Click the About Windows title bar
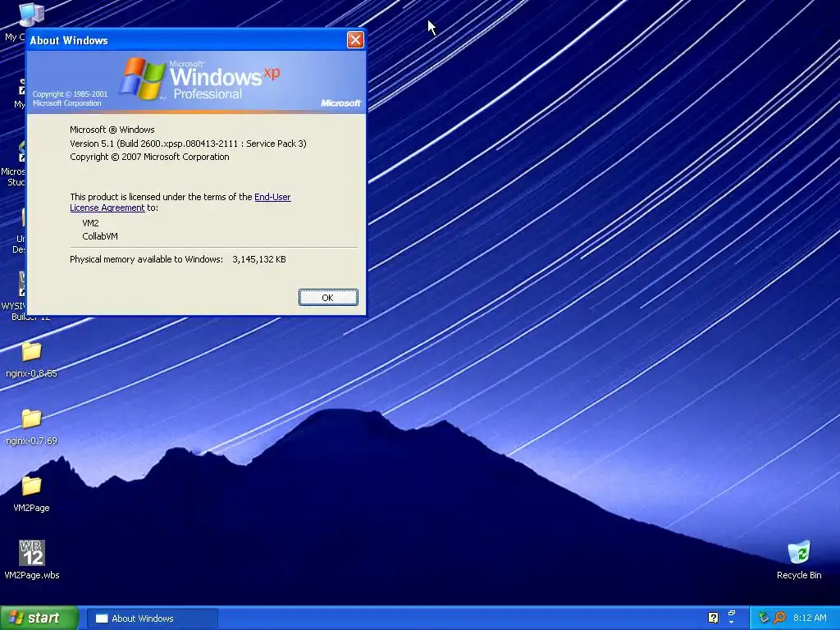This screenshot has height=630, width=840. [x=188, y=40]
